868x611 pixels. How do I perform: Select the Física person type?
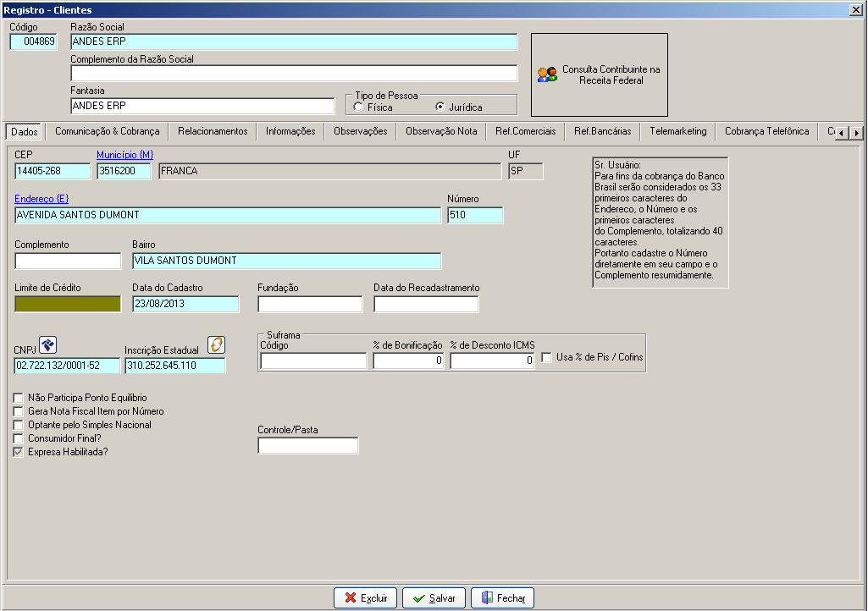click(358, 107)
